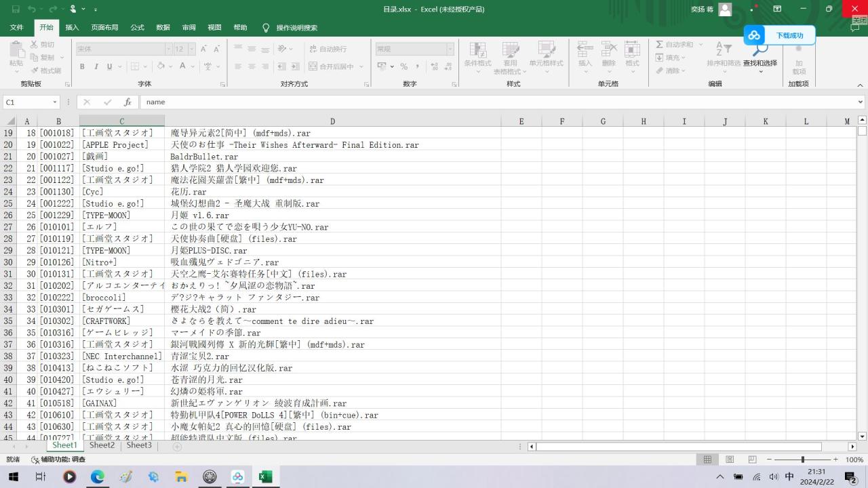Open the number format dropdown (常规)
The width and height of the screenshot is (868, 488).
(x=450, y=49)
